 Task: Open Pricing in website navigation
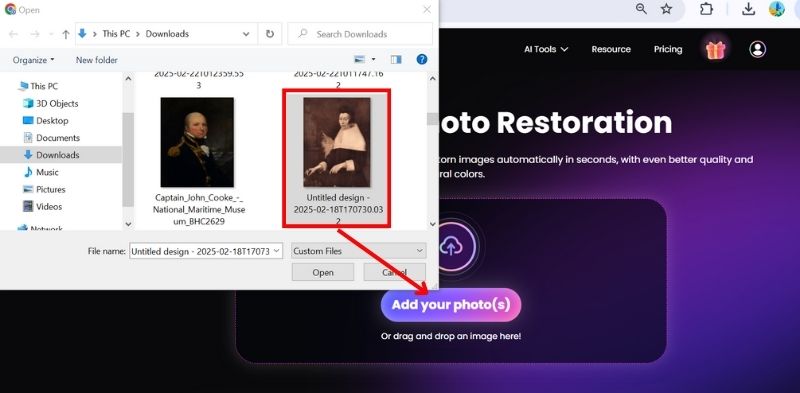pyautogui.click(x=668, y=50)
